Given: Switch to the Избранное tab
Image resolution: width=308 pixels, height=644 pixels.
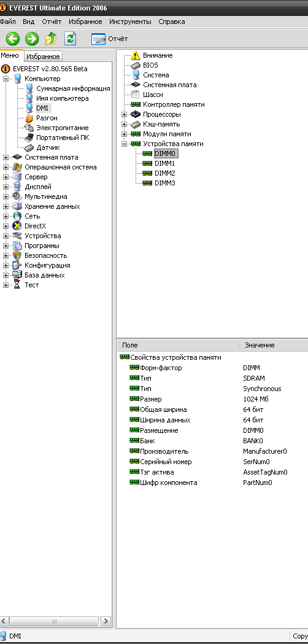Looking at the screenshot, I should tap(43, 56).
